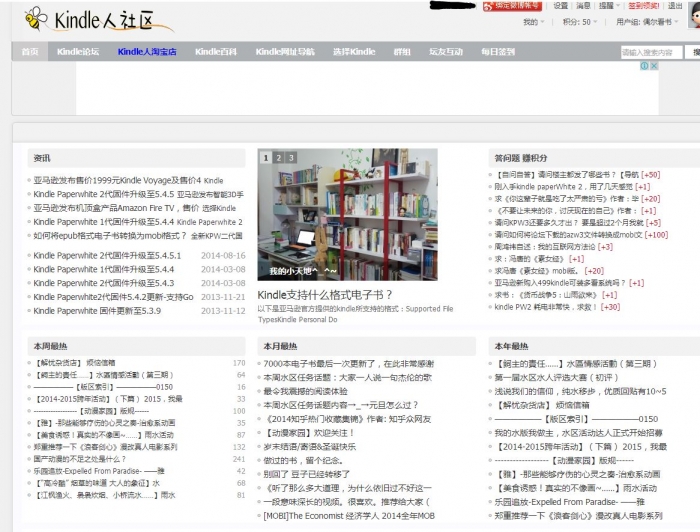Open epub转换为mobi格式 article
Image resolution: width=700 pixels, height=532 pixels.
tap(110, 236)
